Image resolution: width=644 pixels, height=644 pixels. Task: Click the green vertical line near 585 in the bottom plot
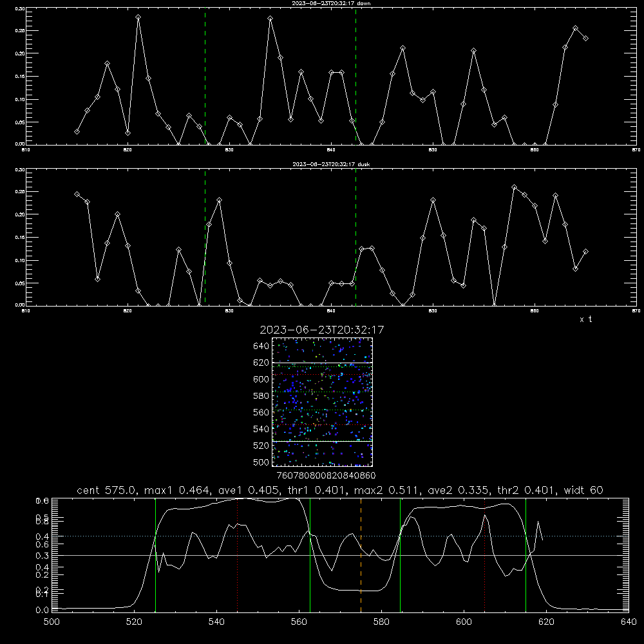click(400, 554)
